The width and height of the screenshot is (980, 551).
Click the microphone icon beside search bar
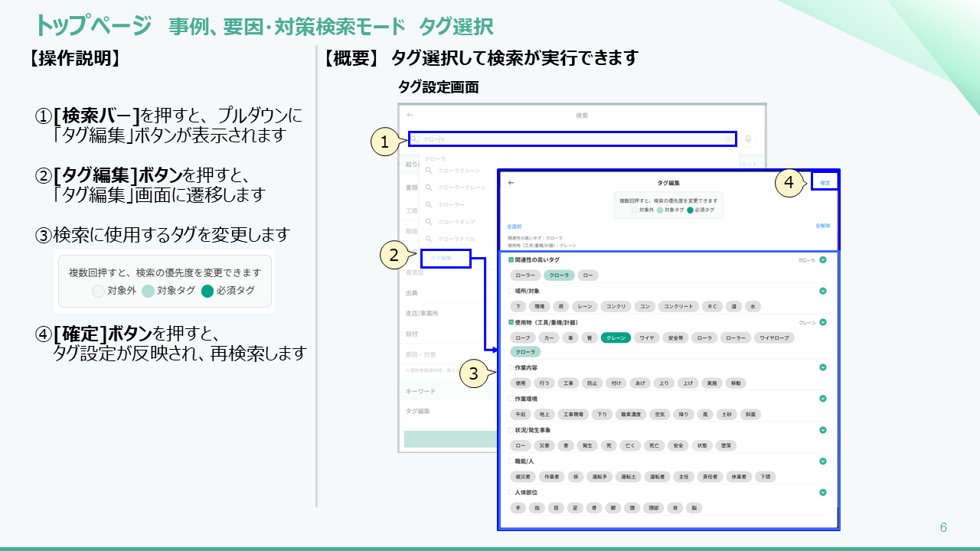[748, 139]
